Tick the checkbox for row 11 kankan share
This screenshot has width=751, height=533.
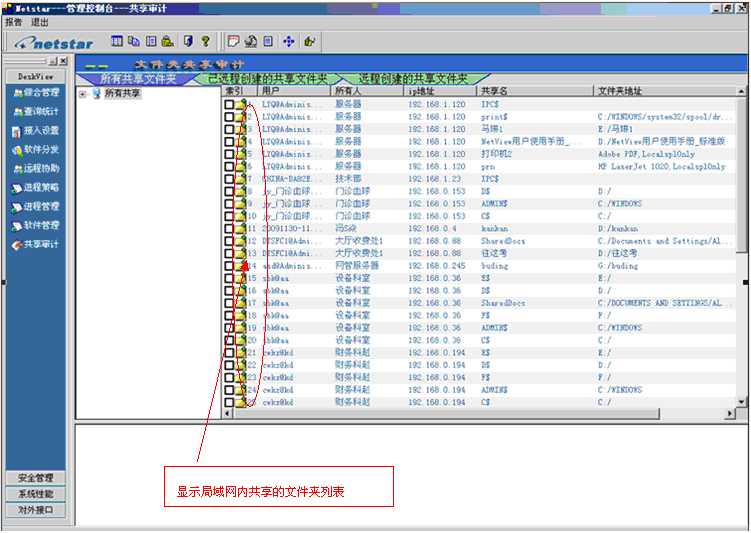tap(229, 228)
